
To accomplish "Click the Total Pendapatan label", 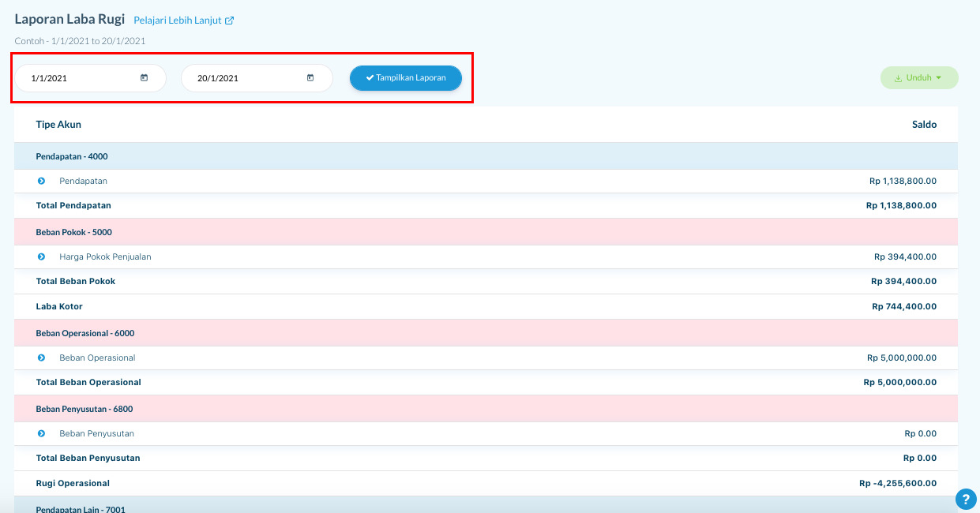I will pyautogui.click(x=73, y=205).
